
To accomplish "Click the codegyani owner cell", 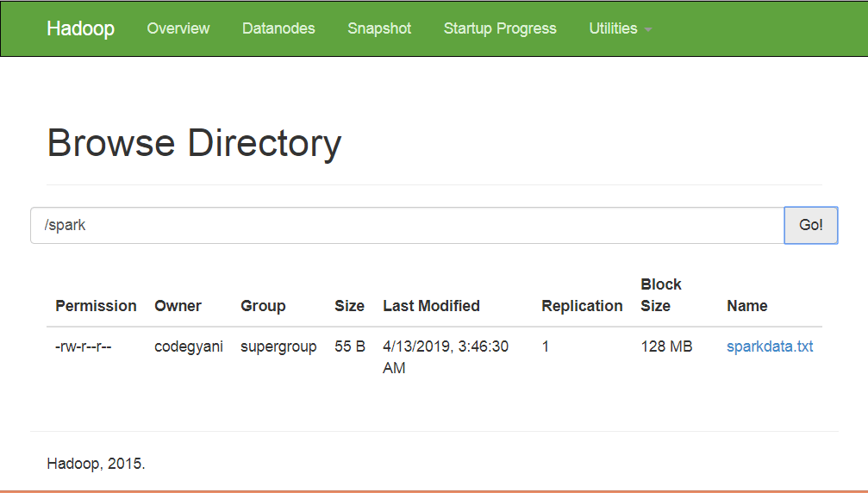I will coord(188,346).
